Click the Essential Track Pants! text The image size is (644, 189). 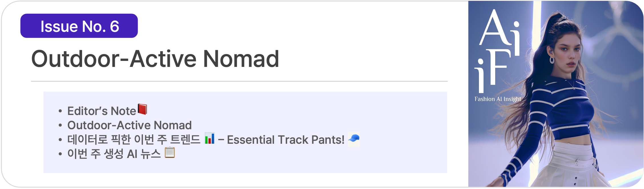pos(286,140)
